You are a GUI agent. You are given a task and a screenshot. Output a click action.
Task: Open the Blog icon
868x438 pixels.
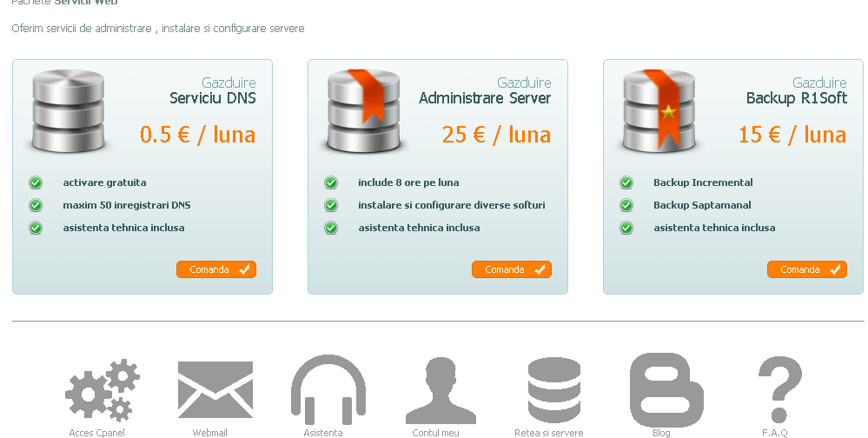(x=666, y=390)
